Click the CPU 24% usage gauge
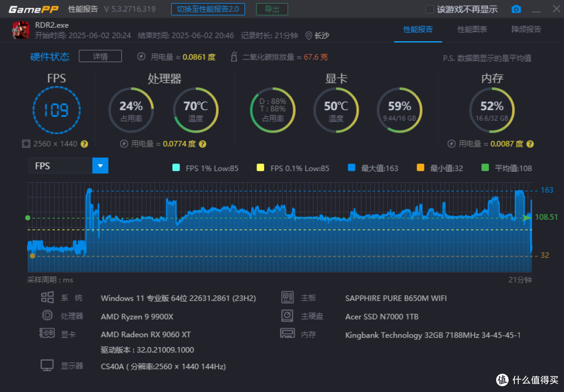Viewport: 564px width, 392px height. 131,110
